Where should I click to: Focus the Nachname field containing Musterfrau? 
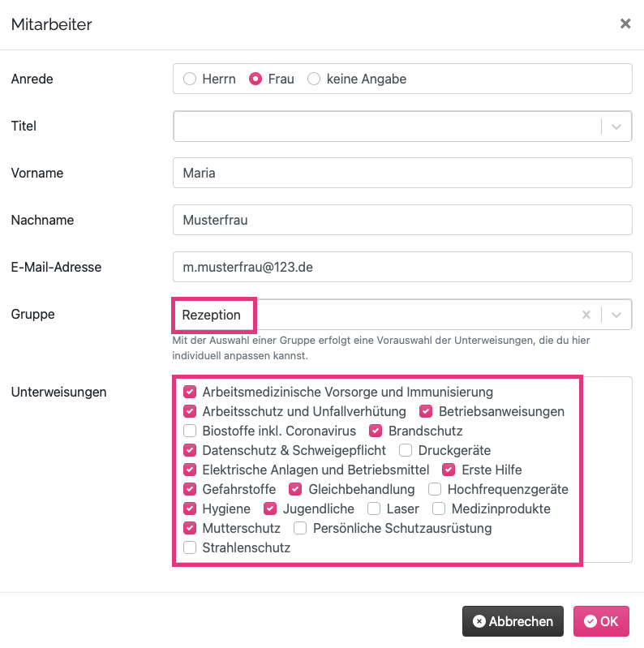402,220
